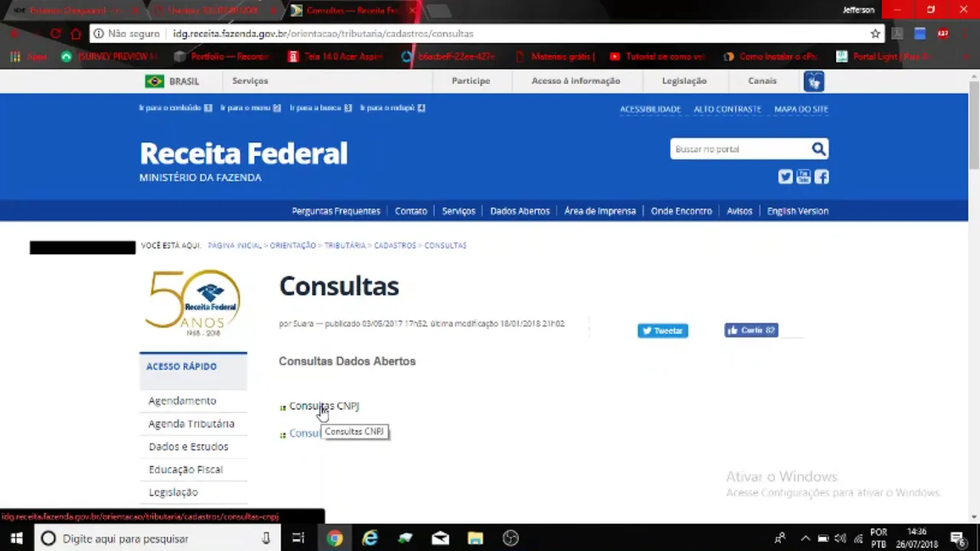Open Portal Light bookmark
Image resolution: width=980 pixels, height=551 pixels.
pyautogui.click(x=884, y=57)
